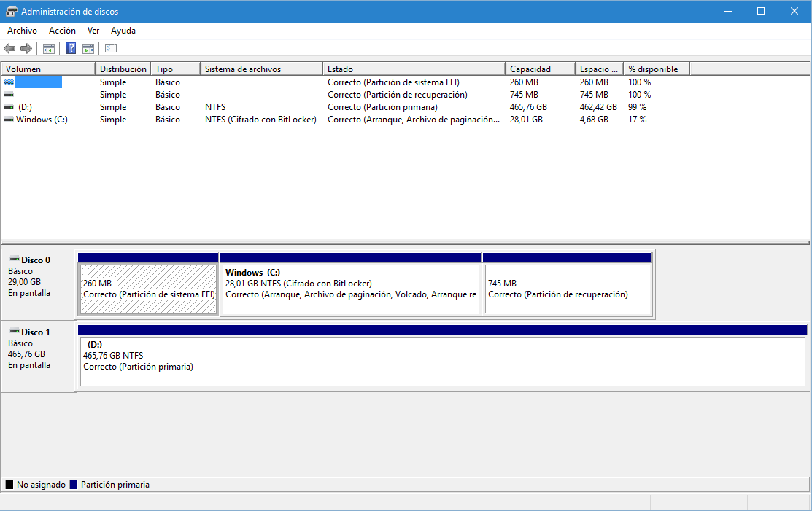Click the Disk Management title bar icon
This screenshot has width=812, height=511.
[12, 11]
